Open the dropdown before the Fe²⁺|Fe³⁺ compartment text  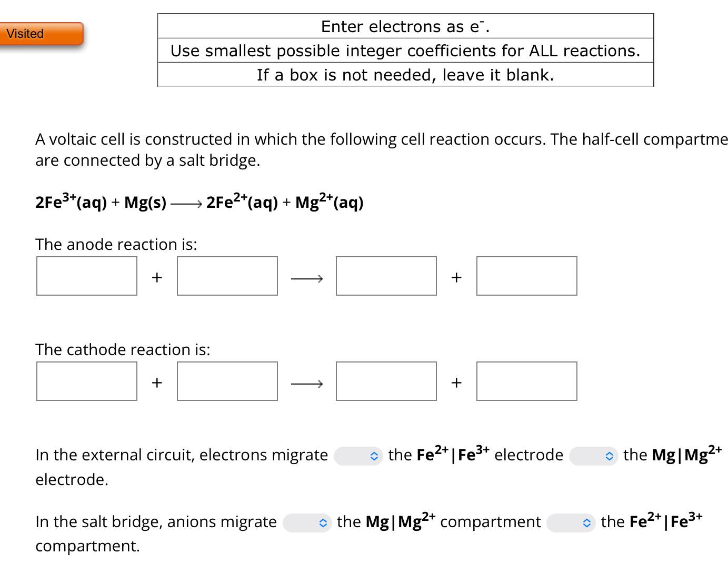coord(571,523)
